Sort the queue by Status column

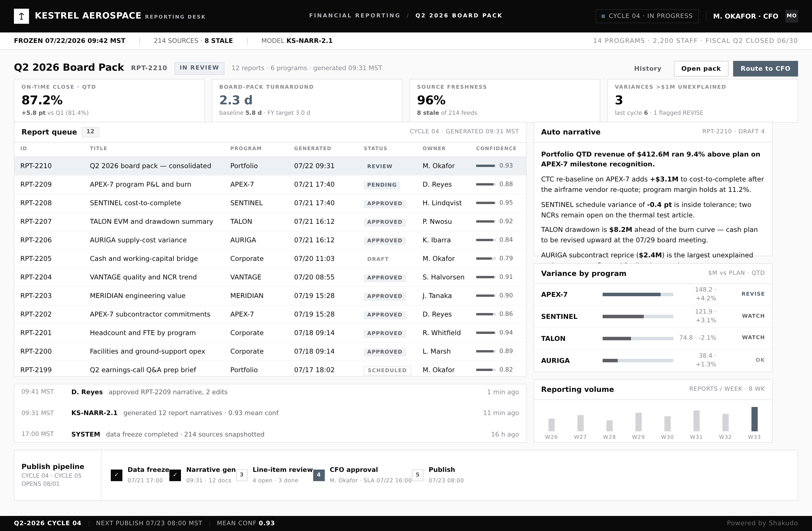(375, 148)
